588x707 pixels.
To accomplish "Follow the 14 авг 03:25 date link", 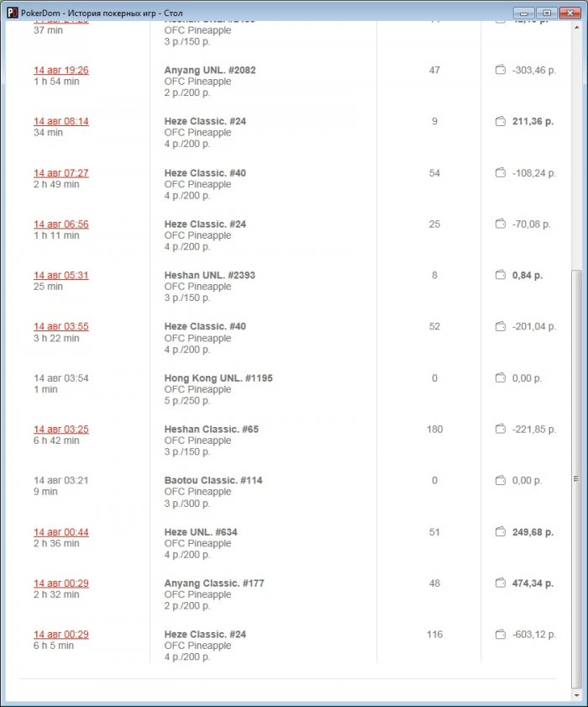I will point(61,430).
